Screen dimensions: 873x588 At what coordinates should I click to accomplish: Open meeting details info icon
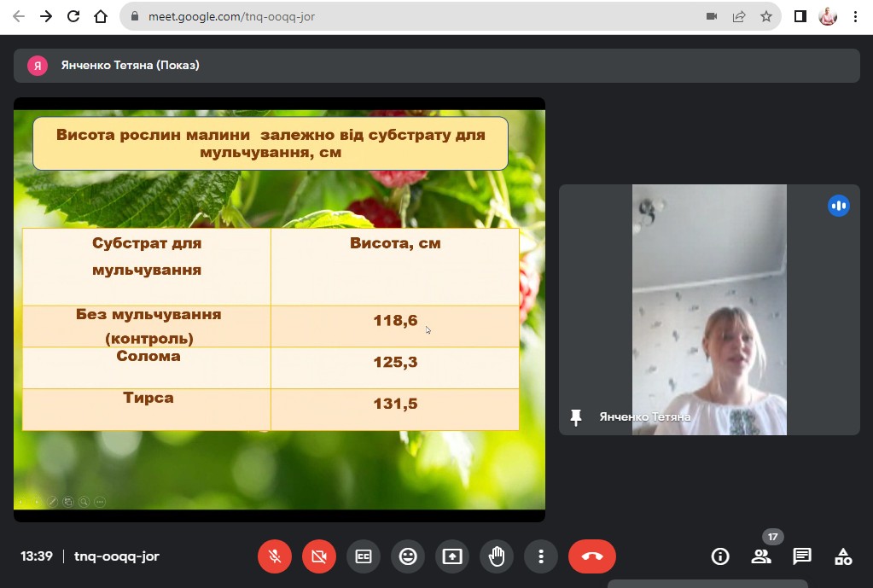pos(720,556)
